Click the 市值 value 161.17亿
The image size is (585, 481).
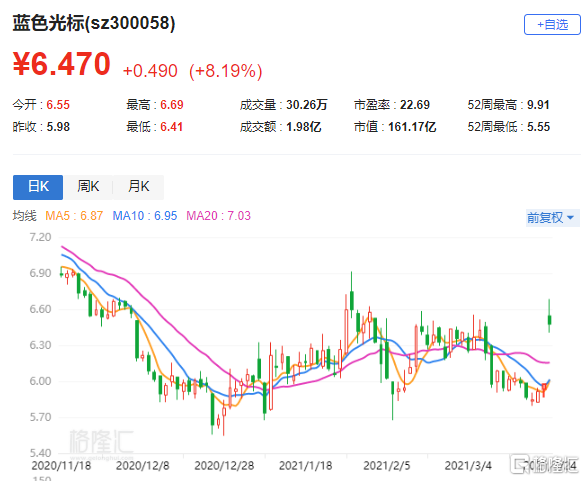412,127
